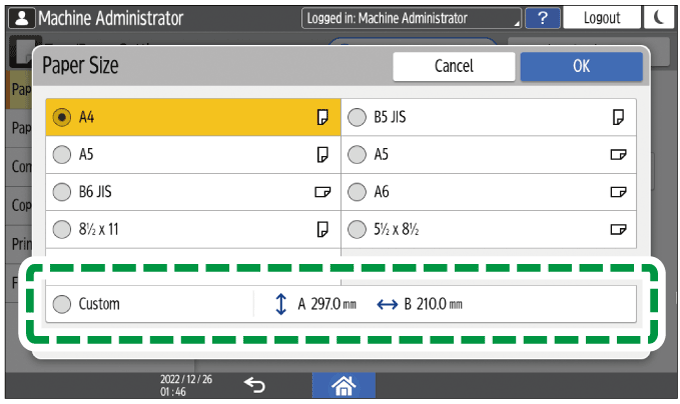Confirm paper size with OK

tap(581, 66)
